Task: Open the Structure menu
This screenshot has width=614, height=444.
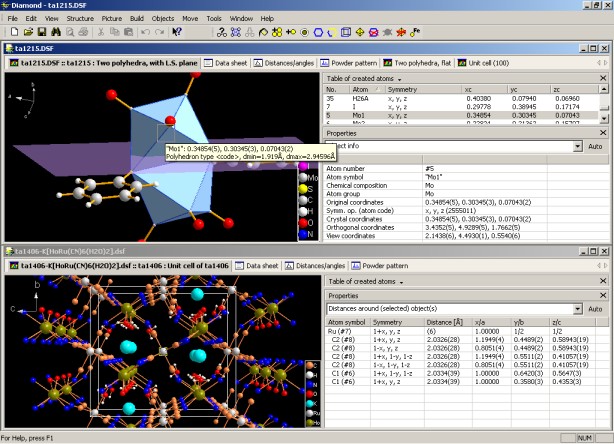Action: pos(80,18)
